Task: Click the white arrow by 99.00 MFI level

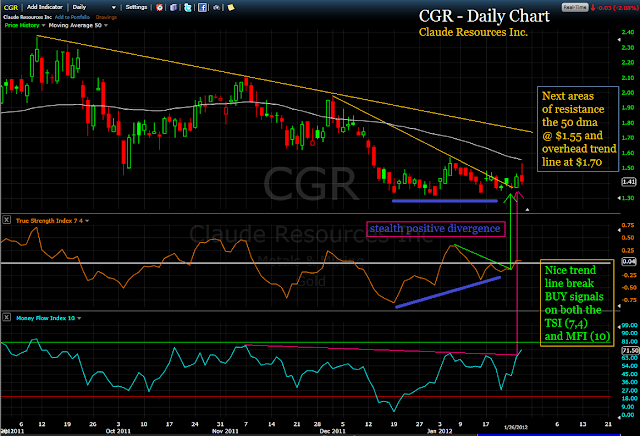Action: (619, 326)
